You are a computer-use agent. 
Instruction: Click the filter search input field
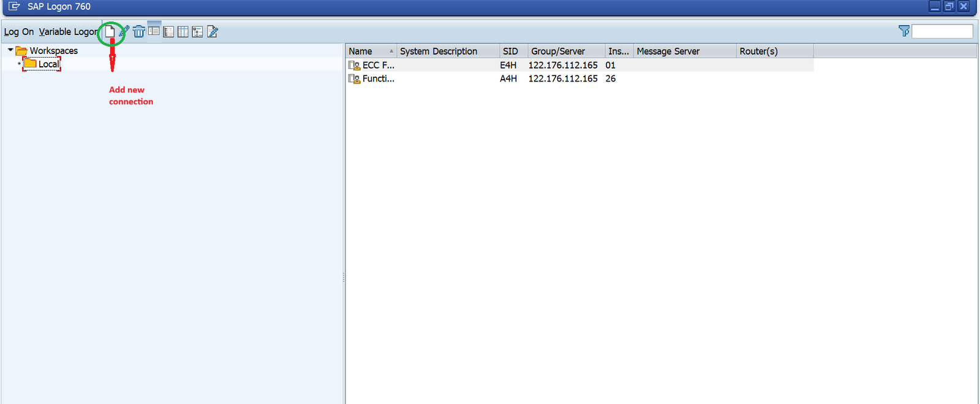(941, 31)
